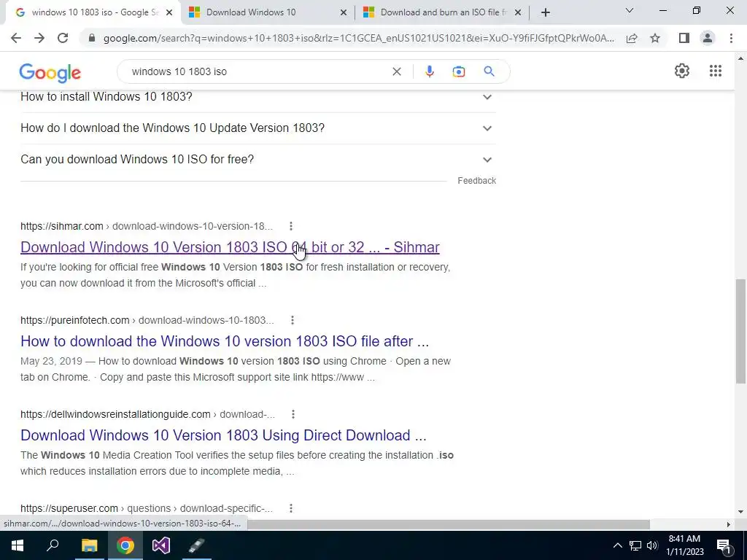
Task: Open the notification center
Action: point(724,545)
